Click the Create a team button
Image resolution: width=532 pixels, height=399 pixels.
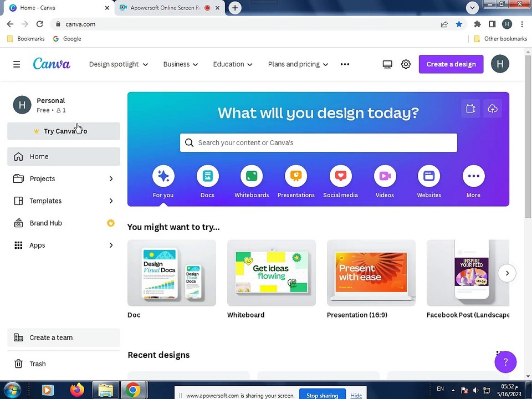tap(63, 337)
